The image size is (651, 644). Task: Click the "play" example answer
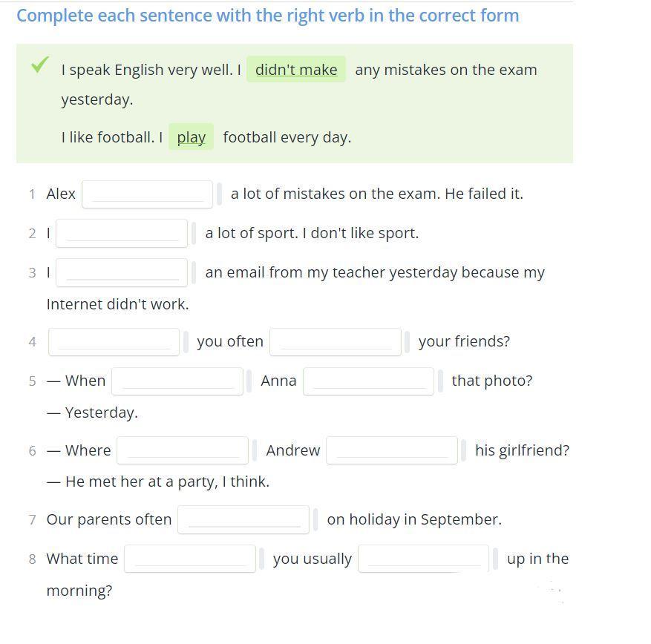(x=191, y=137)
